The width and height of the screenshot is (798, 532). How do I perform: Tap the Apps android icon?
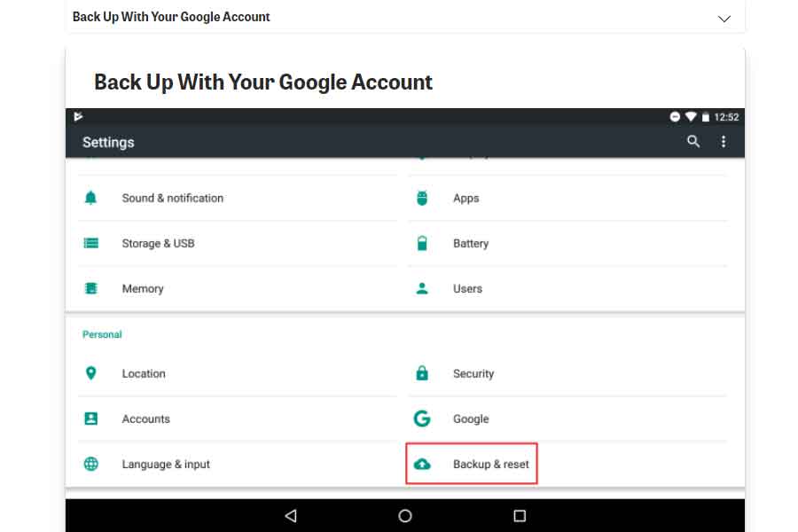[422, 199]
